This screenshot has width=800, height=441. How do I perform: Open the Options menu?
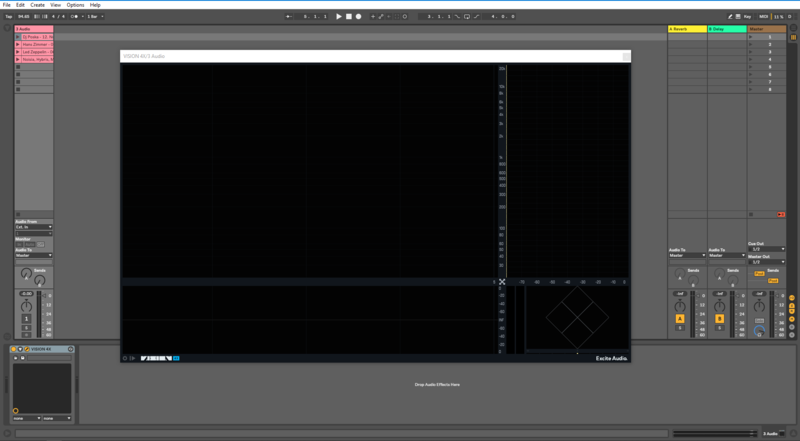[x=75, y=5]
